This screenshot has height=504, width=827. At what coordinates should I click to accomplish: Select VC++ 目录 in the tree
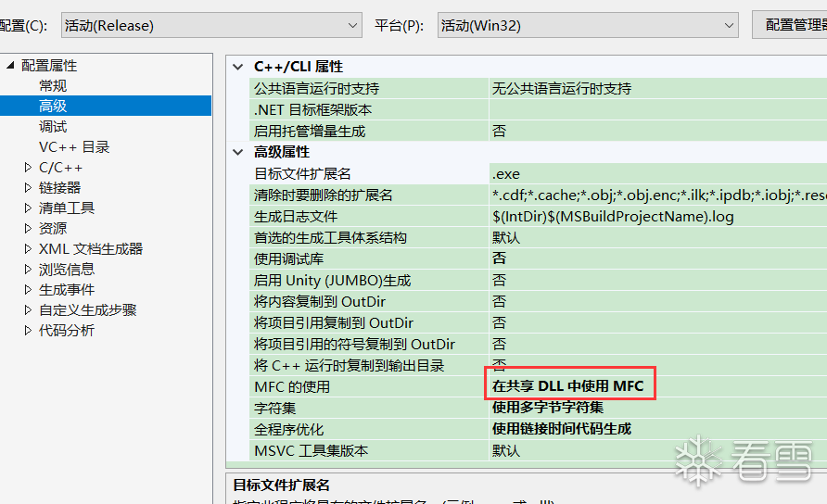point(74,147)
